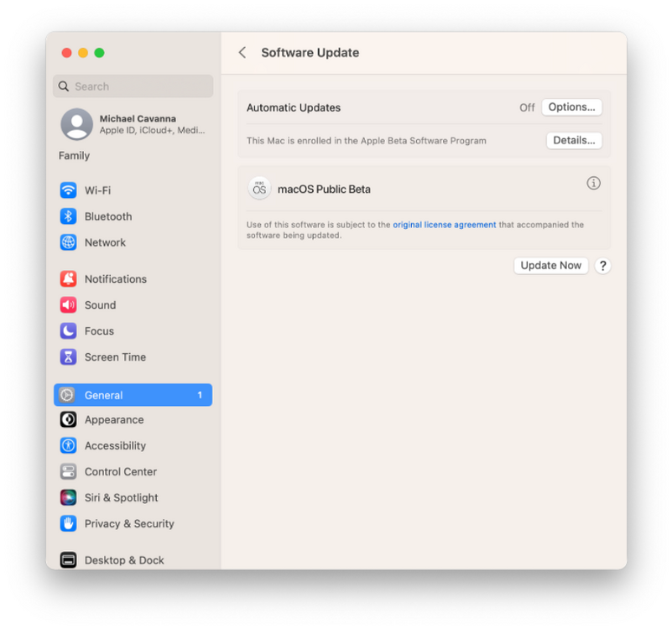
Task: Click the Desktop & Dock icon
Action: click(68, 560)
